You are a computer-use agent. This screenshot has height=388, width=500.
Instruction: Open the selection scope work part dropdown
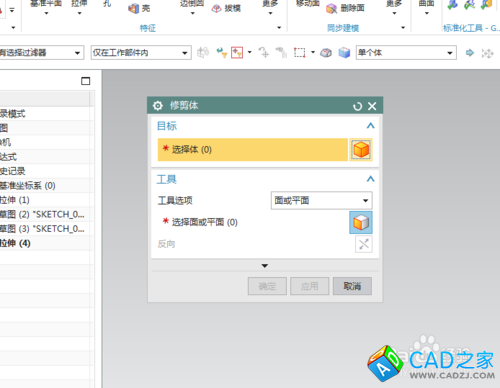141,53
